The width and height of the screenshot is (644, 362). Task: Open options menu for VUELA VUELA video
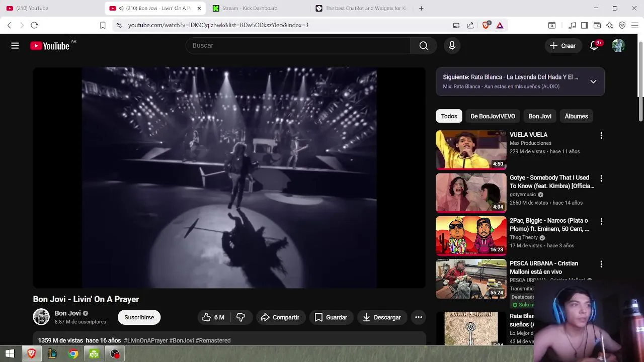tap(601, 136)
